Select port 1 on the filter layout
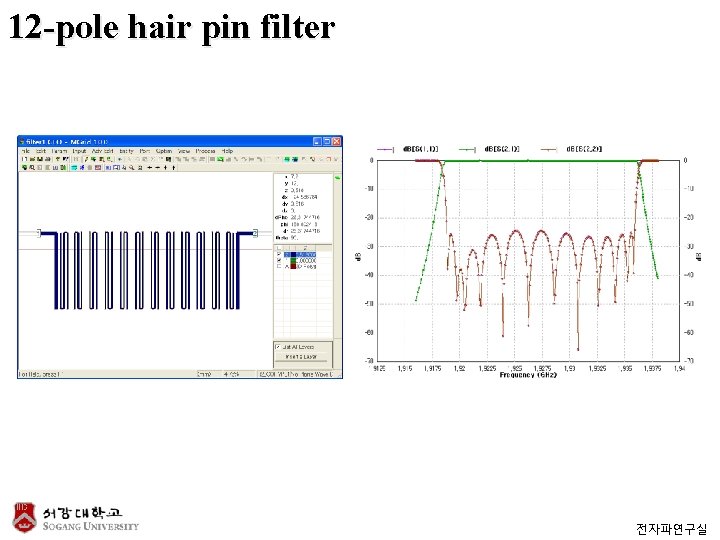The image size is (720, 540). click(39, 233)
